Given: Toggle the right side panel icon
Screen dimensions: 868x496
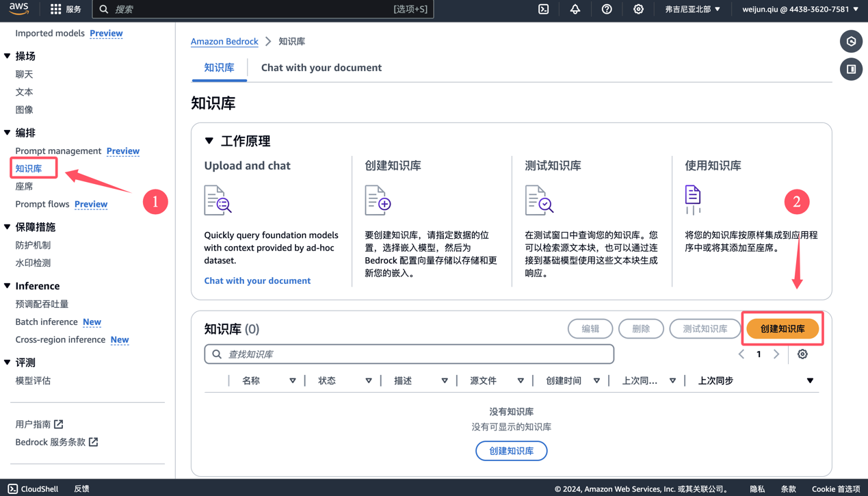Looking at the screenshot, I should 851,69.
